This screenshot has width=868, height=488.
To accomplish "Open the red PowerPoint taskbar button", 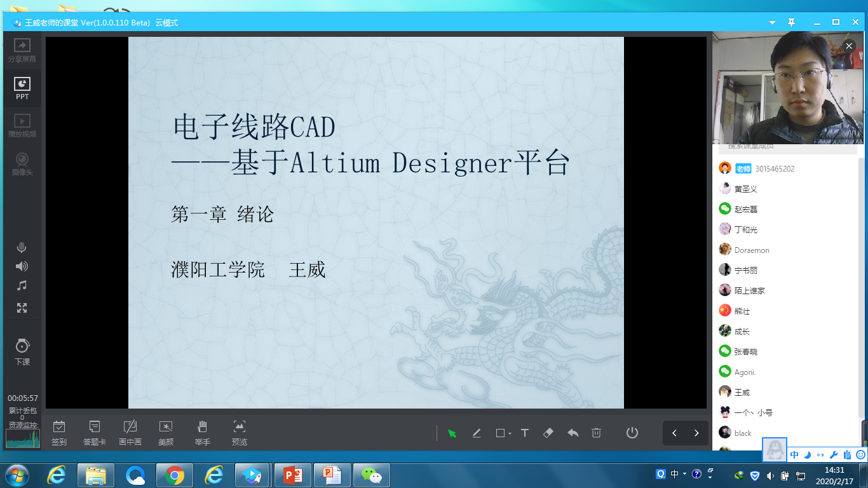I will click(293, 475).
